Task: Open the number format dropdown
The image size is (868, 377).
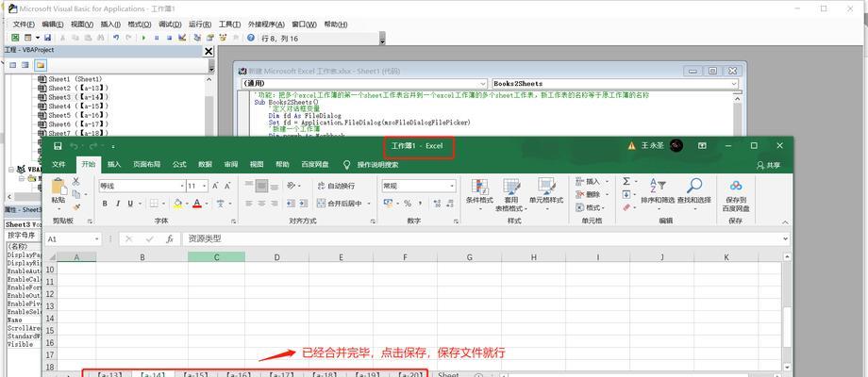Action: pyautogui.click(x=452, y=187)
